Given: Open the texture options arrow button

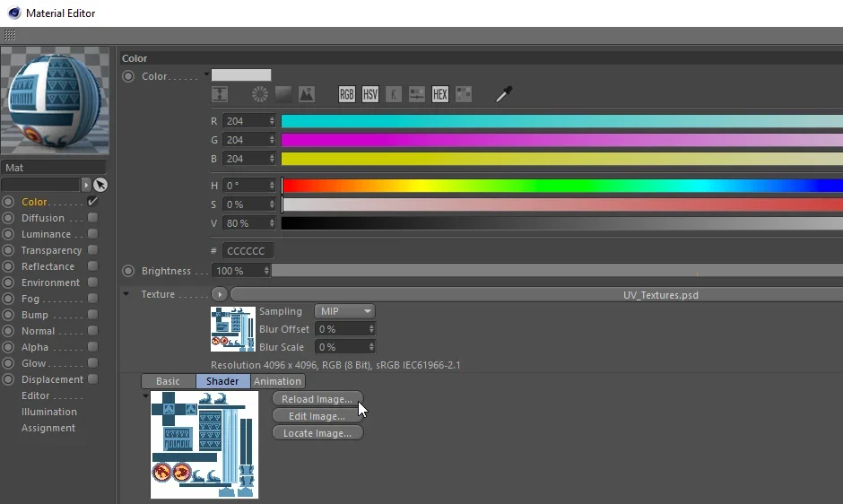Looking at the screenshot, I should pos(220,294).
